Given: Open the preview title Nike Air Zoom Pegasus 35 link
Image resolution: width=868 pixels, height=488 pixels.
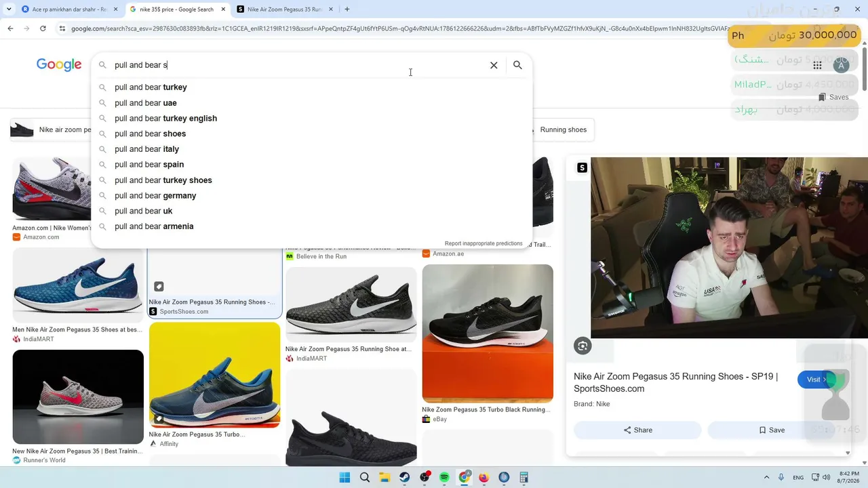Looking at the screenshot, I should pyautogui.click(x=675, y=382).
